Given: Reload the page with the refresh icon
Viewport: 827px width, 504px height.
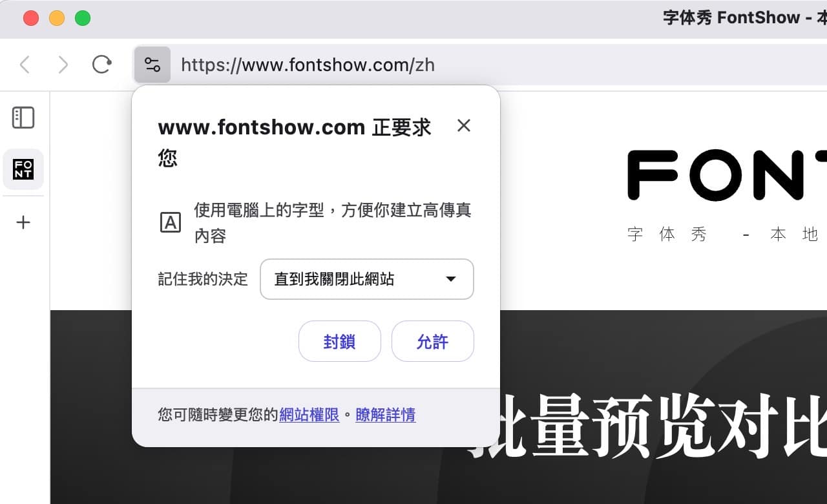Looking at the screenshot, I should [101, 65].
